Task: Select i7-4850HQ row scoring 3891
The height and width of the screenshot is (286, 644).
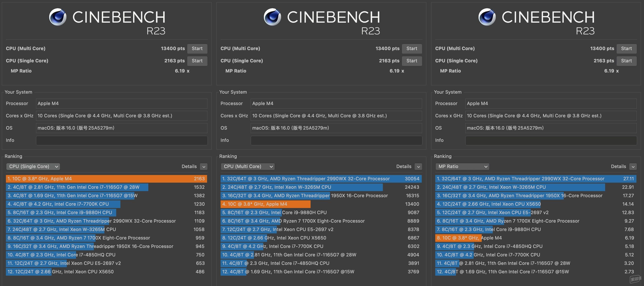Action: click(x=321, y=263)
